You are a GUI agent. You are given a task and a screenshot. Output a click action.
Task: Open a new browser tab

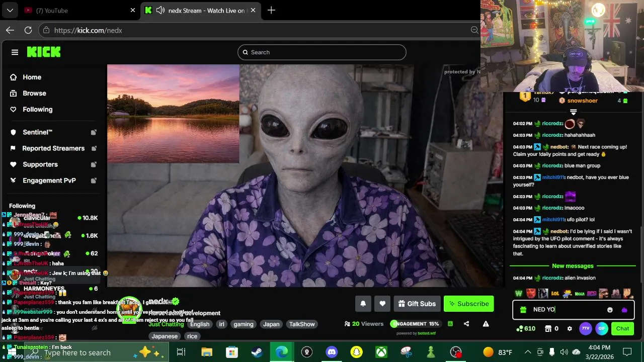[x=271, y=11]
